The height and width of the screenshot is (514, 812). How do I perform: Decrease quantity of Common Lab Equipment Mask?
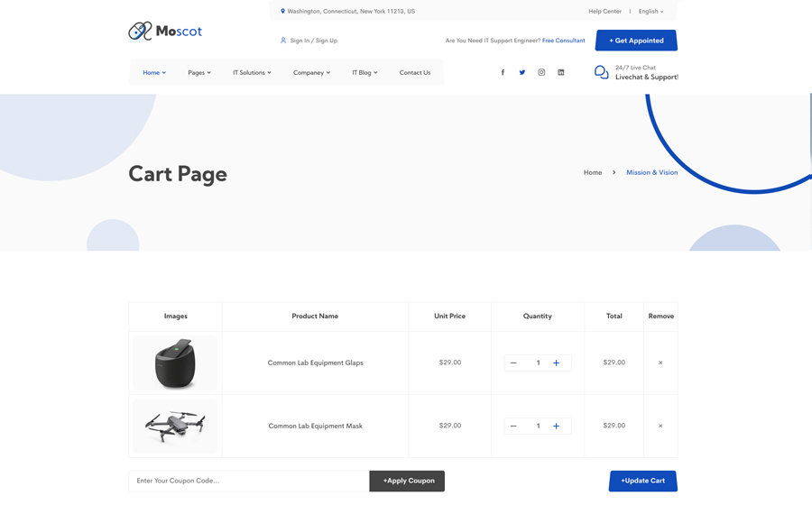coord(513,426)
